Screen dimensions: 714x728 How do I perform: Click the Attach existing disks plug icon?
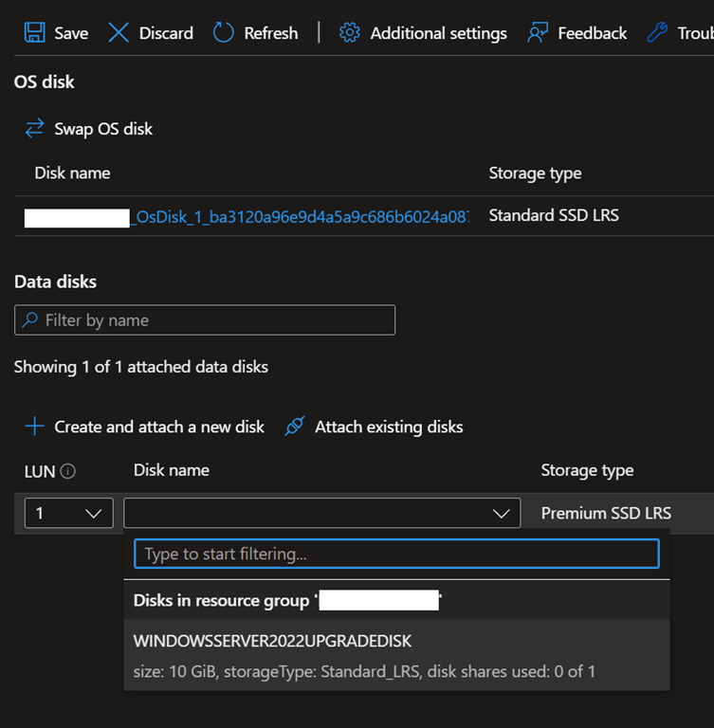coord(295,427)
